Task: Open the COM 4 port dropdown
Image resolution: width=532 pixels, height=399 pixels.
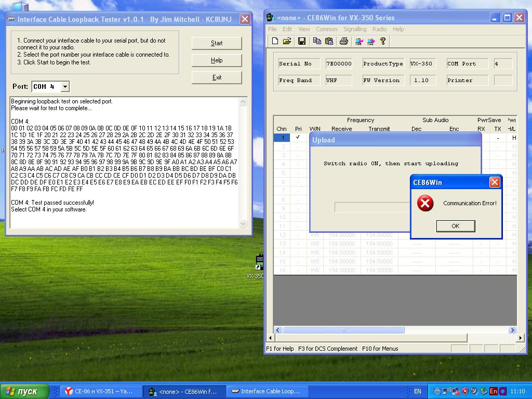Action: tap(65, 87)
